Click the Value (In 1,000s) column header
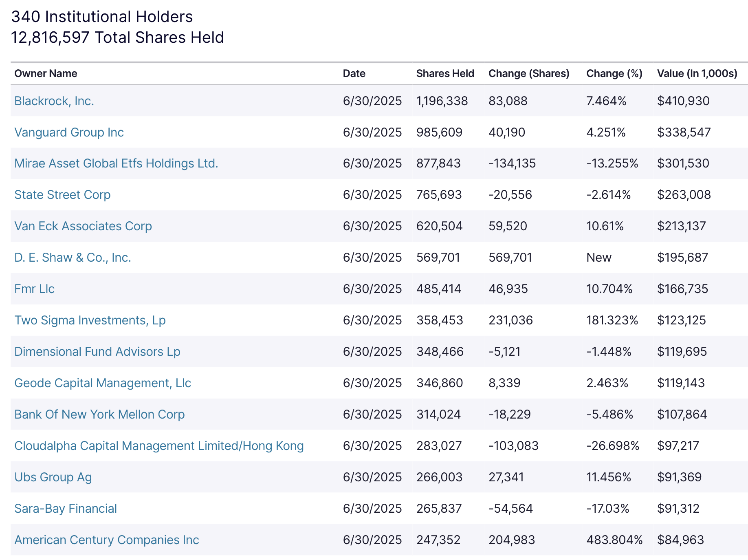Viewport: 748px width, 560px height. (697, 73)
